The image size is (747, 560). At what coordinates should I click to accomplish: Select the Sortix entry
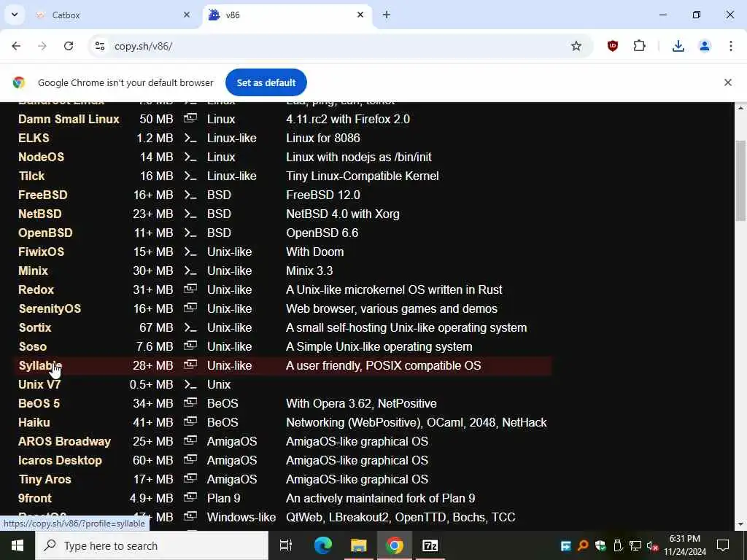35,328
